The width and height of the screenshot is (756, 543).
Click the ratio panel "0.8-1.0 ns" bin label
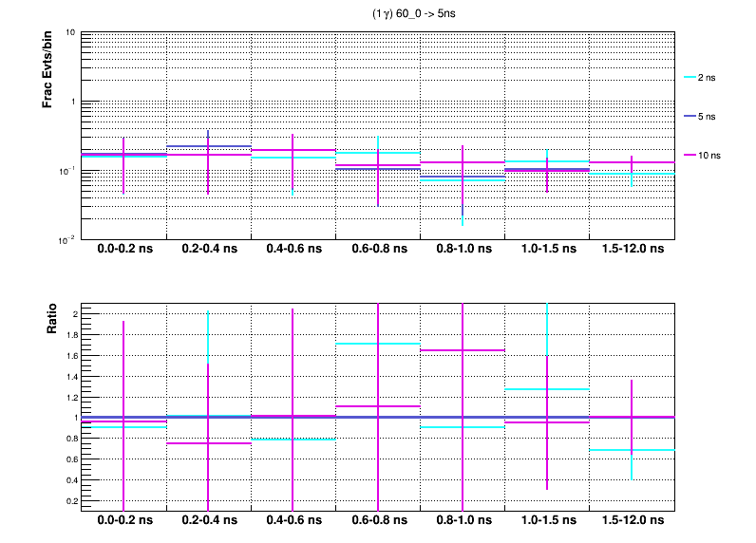(463, 521)
